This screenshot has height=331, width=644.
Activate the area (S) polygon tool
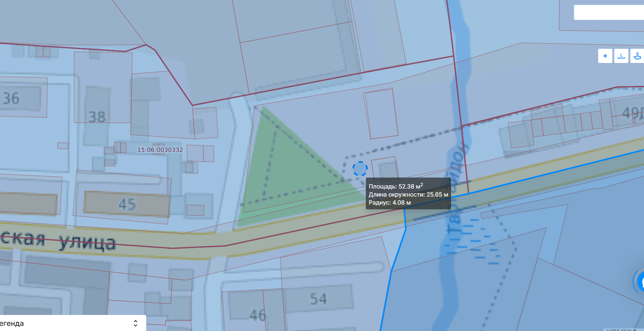(x=637, y=56)
